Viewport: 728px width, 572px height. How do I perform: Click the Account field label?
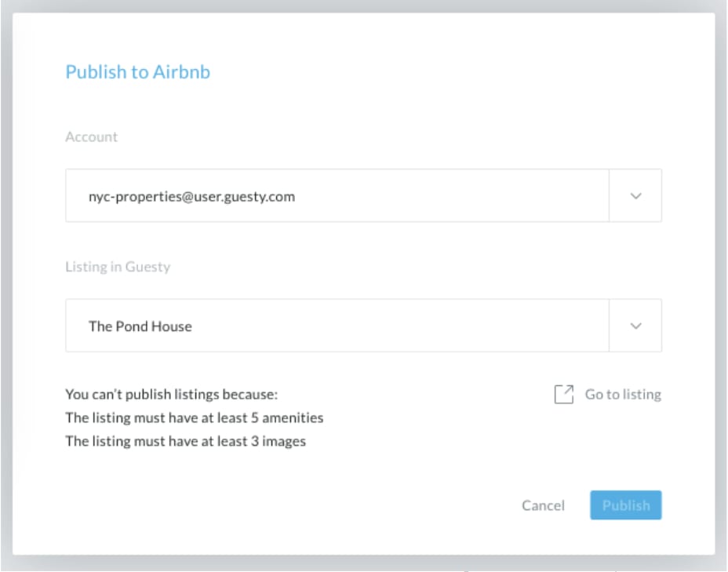92,137
